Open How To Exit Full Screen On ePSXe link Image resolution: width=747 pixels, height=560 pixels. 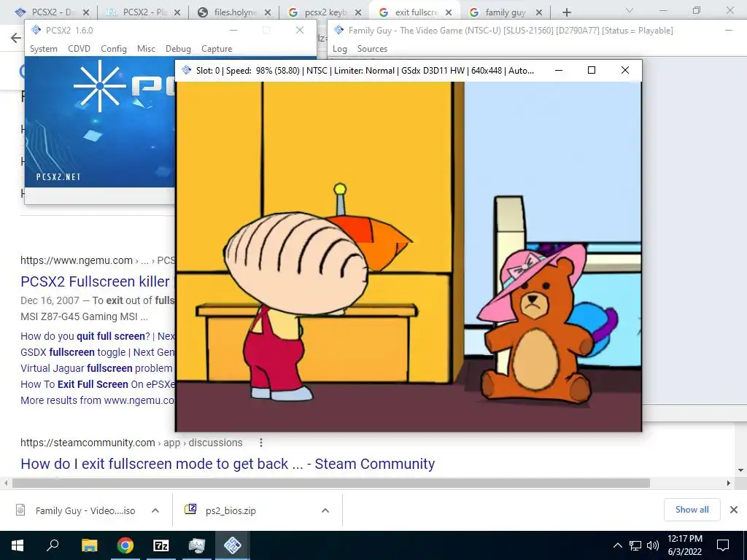(98, 384)
